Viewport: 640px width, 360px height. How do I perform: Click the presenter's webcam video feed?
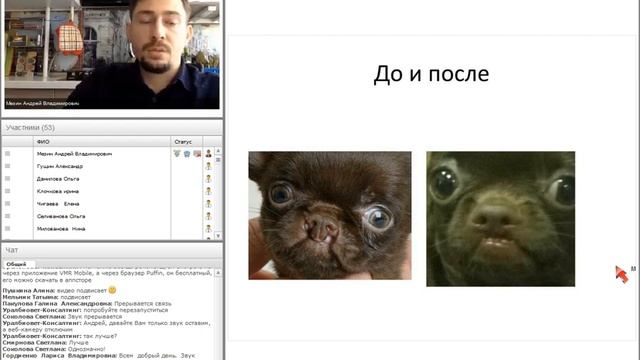112,54
